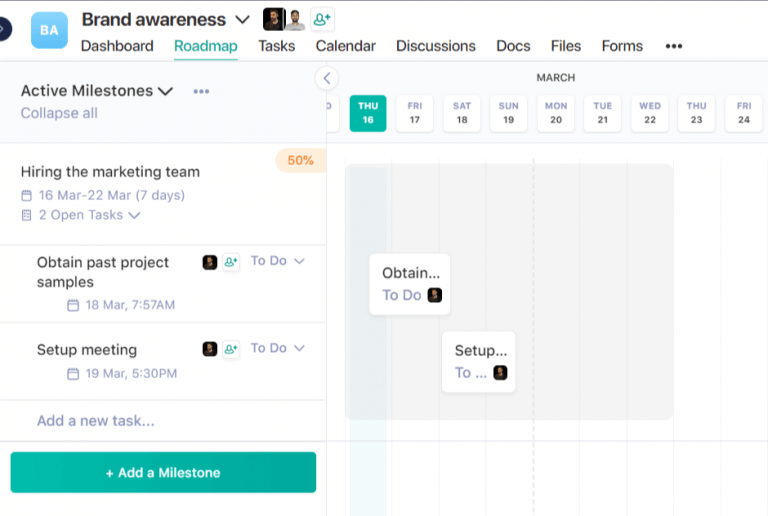The width and height of the screenshot is (768, 516).
Task: Click assign-user icon on Obtain past project samples
Action: pyautogui.click(x=231, y=262)
